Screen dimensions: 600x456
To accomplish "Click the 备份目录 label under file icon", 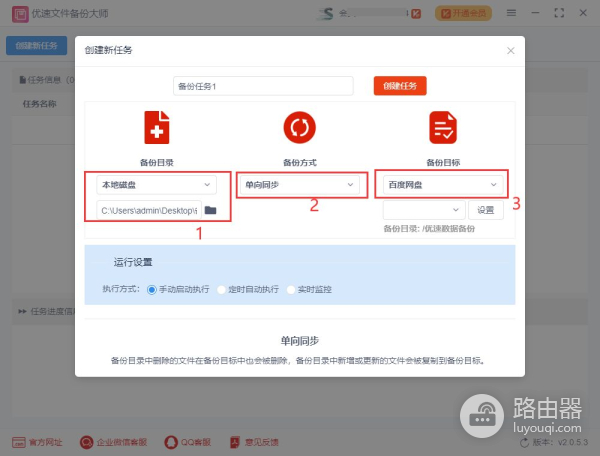I will coord(157,163).
